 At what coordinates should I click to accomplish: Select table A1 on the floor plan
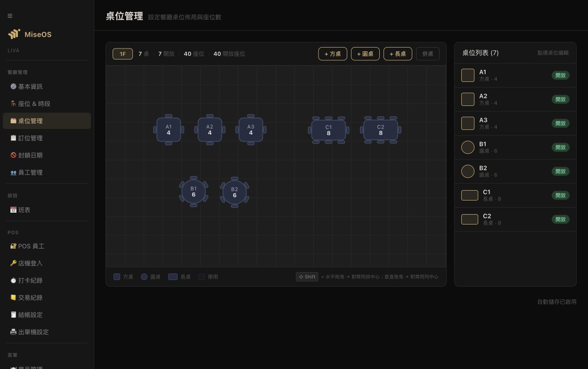click(x=169, y=130)
